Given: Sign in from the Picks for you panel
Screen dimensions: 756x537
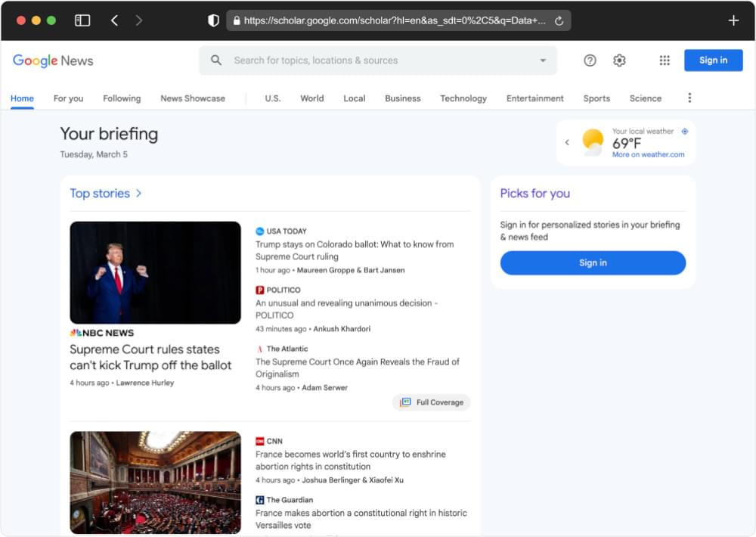Looking at the screenshot, I should [x=593, y=262].
